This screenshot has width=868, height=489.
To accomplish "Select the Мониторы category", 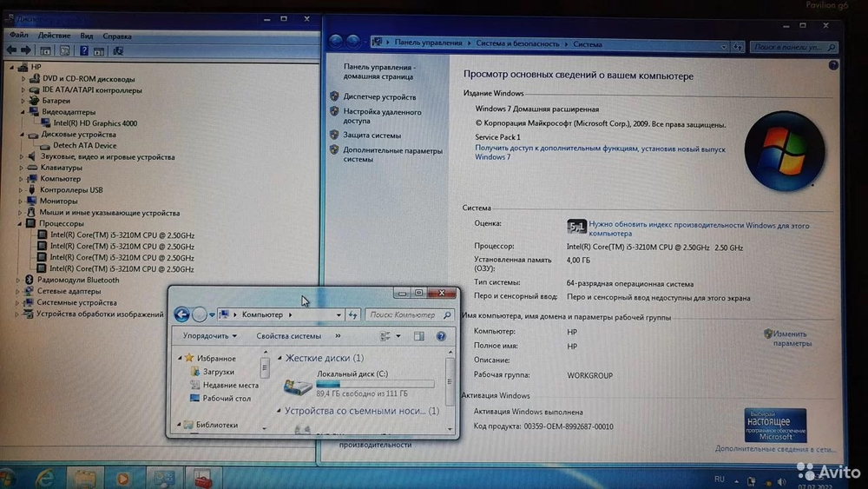I will pyautogui.click(x=58, y=201).
